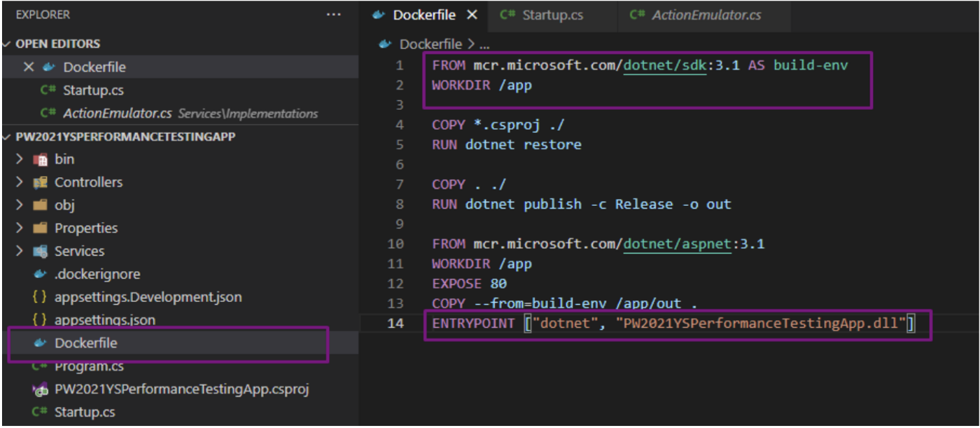Click "WORKDIR /app" on line 11
980x428 pixels.
tap(482, 264)
